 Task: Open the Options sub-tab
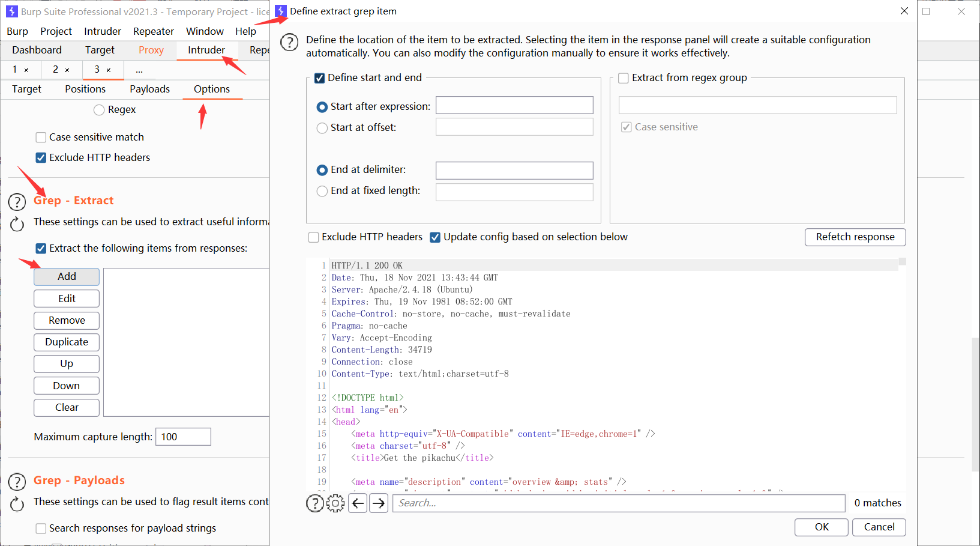point(212,89)
